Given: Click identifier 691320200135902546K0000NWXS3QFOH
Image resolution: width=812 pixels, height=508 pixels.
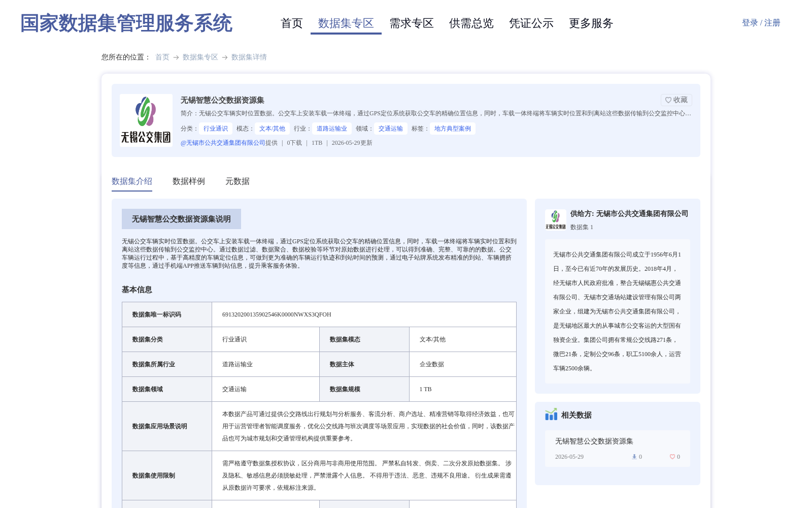Looking at the screenshot, I should click(x=277, y=314).
